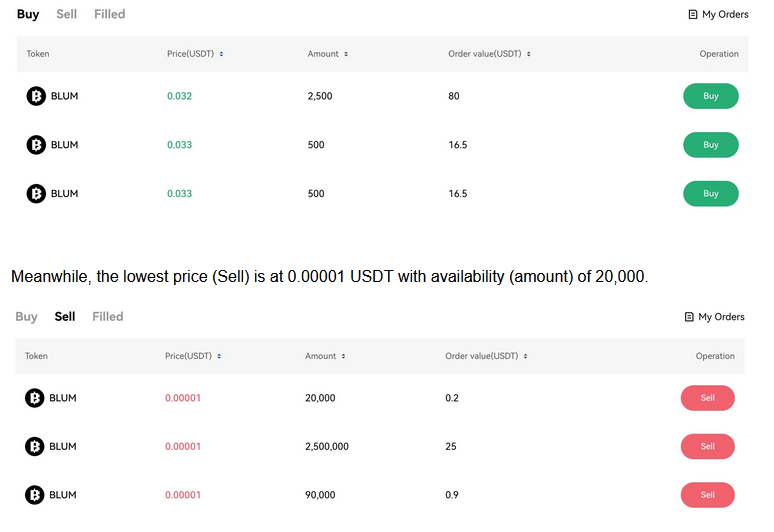The height and width of the screenshot is (532, 774).
Task: Sort upper table by Order value arrows
Action: pyautogui.click(x=529, y=54)
